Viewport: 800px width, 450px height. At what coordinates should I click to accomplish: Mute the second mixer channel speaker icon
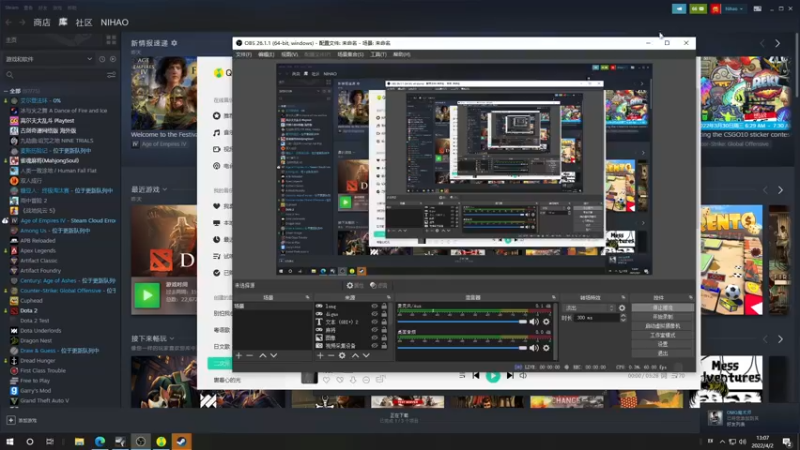(x=534, y=347)
